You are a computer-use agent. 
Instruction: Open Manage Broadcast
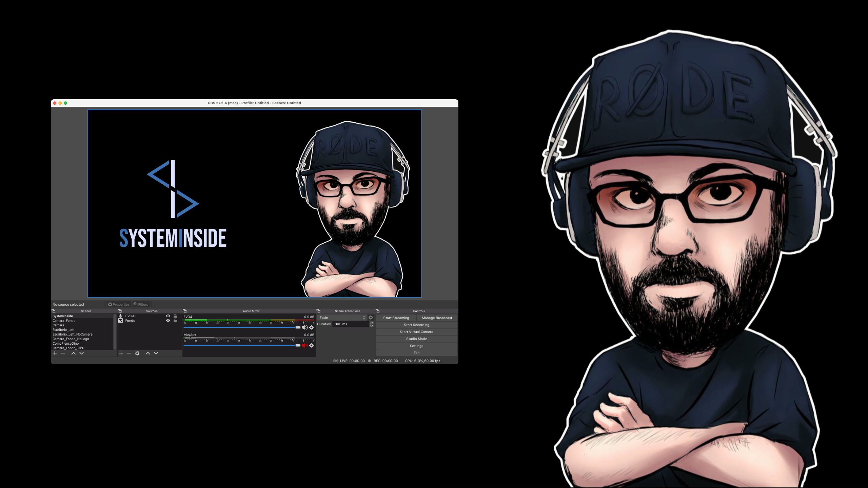[437, 318]
